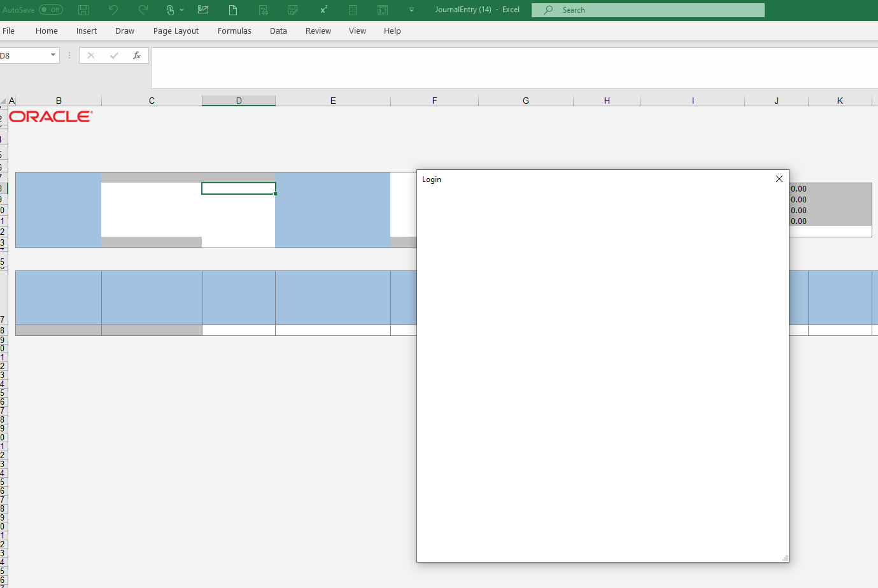Click the superscript x² icon in Quick Access Toolbar
Screen dimensions: 878x588
323,10
